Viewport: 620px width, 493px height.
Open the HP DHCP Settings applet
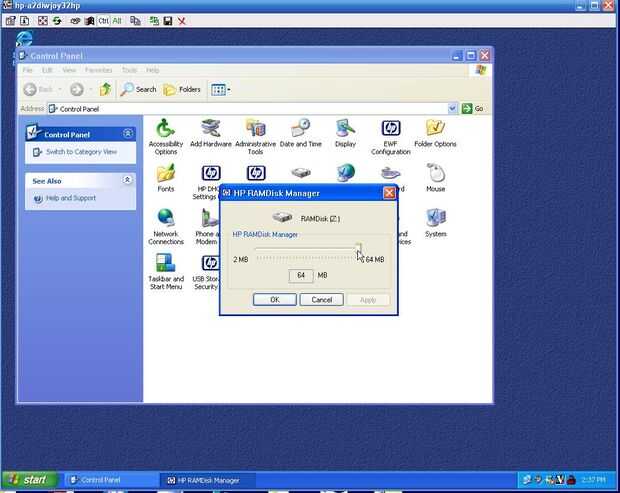(208, 181)
